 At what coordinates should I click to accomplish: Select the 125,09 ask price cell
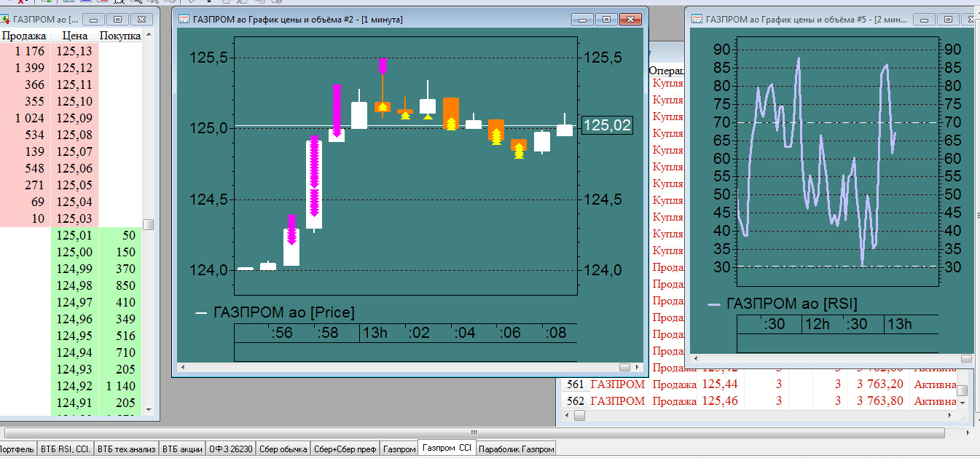tap(74, 118)
